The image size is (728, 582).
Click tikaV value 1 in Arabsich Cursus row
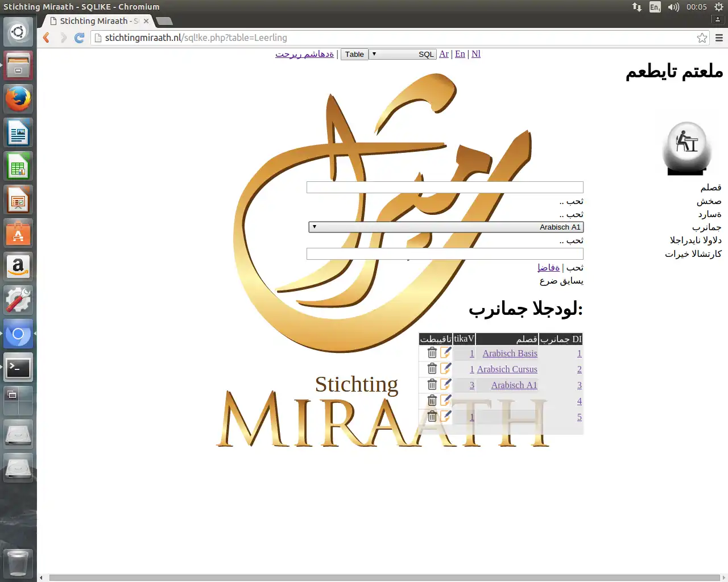click(472, 369)
